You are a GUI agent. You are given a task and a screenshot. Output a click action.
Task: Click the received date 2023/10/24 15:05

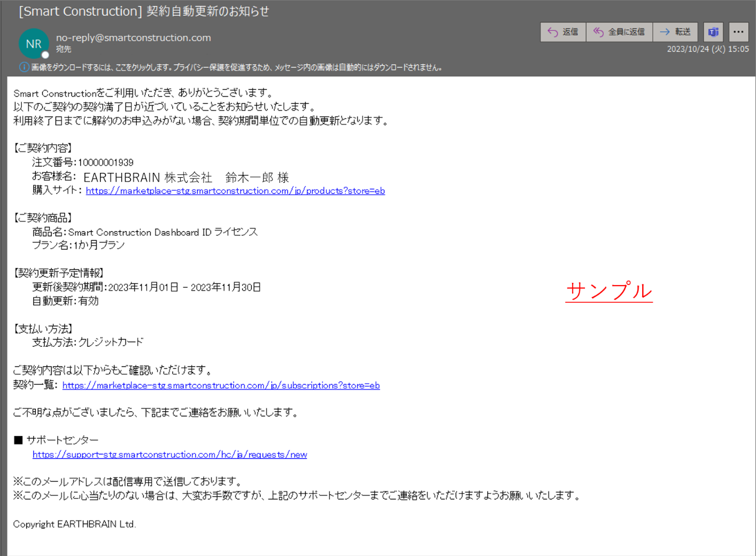click(x=708, y=49)
